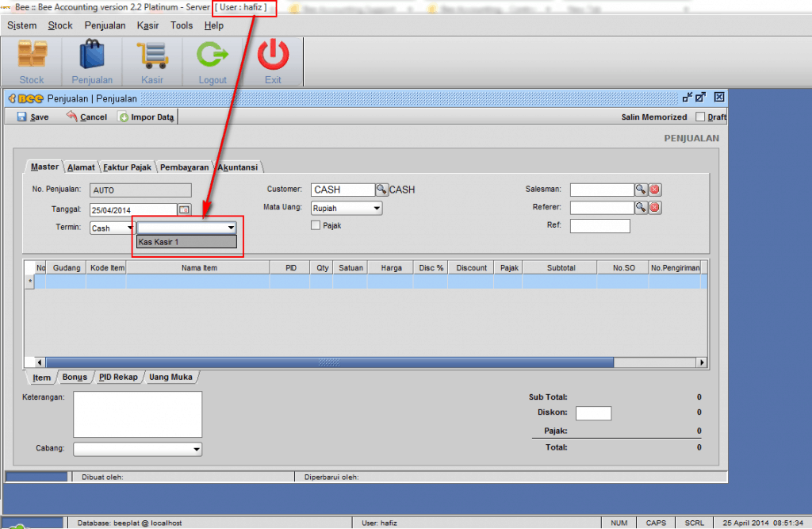Viewport: 812px width, 529px height.
Task: Select the new row marker in table
Action: pyautogui.click(x=29, y=282)
